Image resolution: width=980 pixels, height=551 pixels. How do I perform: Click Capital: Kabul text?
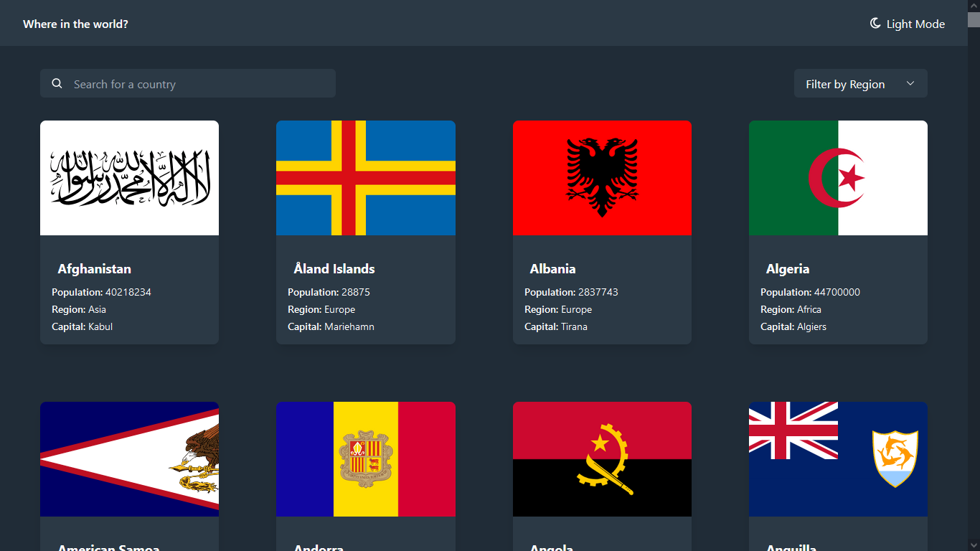(82, 326)
